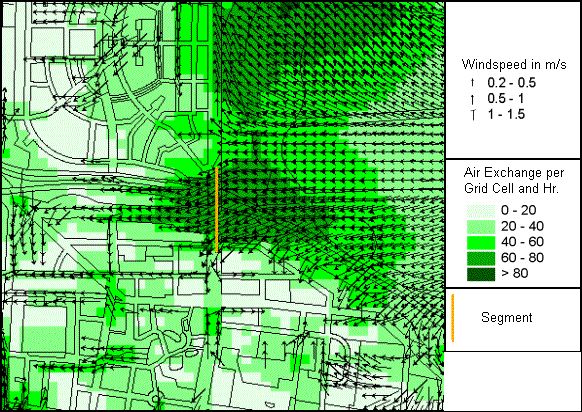
Task: Click the 0.2 - 0.5 windspeed arrow symbol
Action: pyautogui.click(x=473, y=83)
